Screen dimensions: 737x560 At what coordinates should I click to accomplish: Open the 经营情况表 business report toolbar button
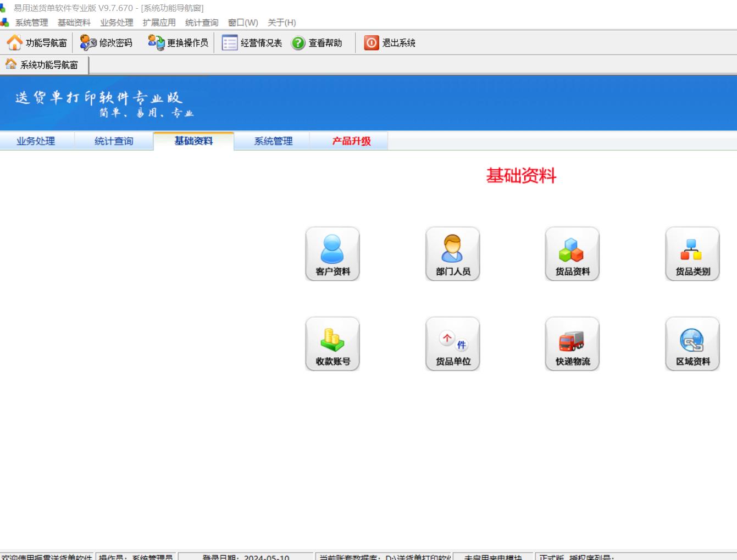[252, 43]
